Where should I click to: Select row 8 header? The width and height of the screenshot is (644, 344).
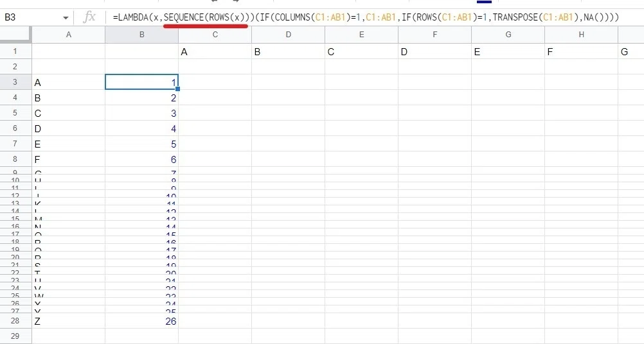15,159
